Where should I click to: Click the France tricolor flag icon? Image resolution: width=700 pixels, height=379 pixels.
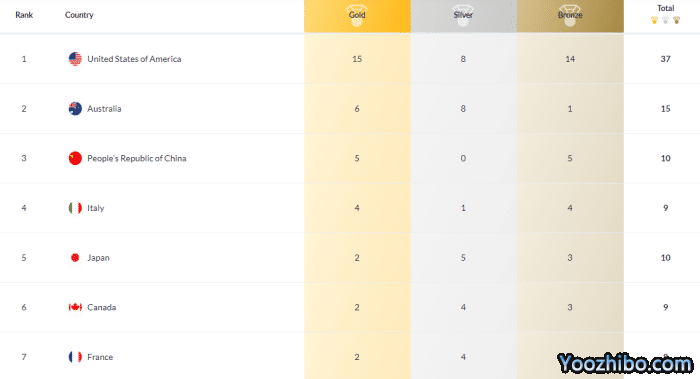(75, 357)
